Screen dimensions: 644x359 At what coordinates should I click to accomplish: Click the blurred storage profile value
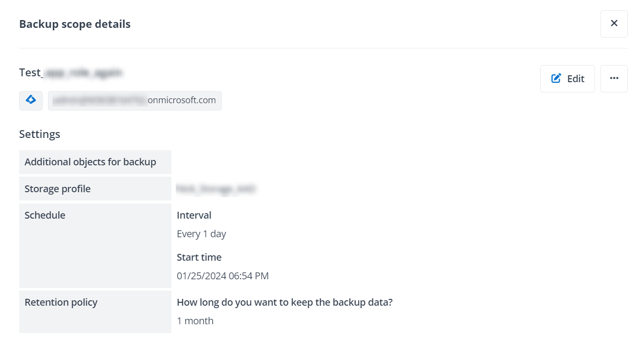click(216, 189)
